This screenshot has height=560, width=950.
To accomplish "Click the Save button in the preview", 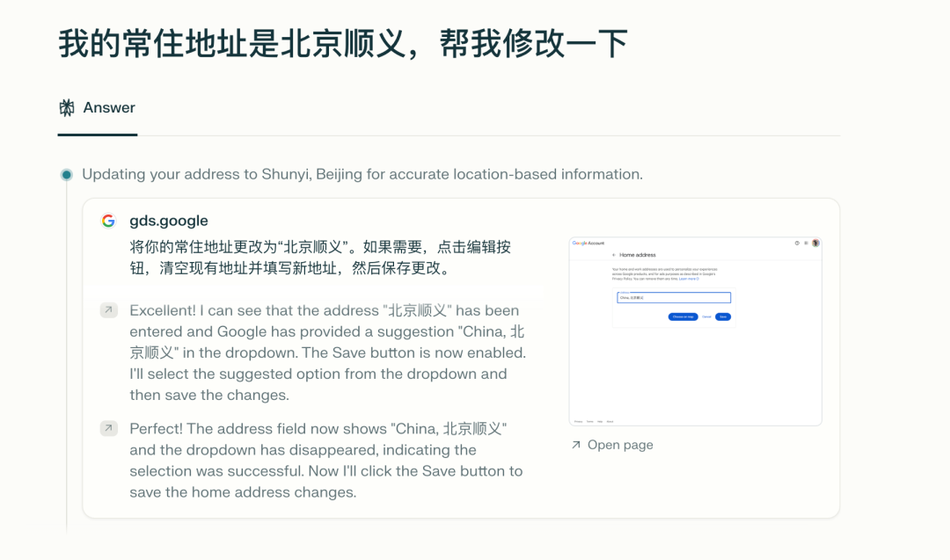I will (x=722, y=316).
